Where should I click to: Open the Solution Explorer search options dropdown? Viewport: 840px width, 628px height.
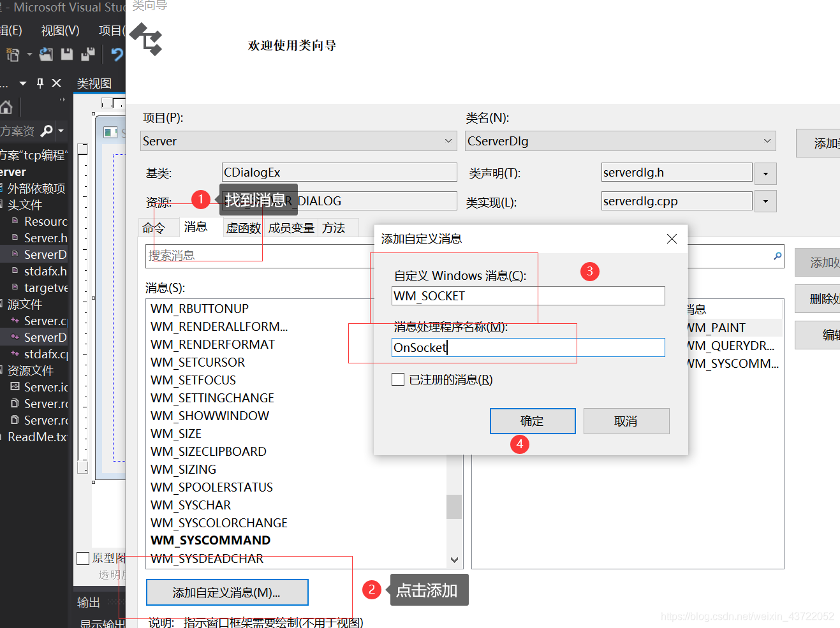coord(61,131)
